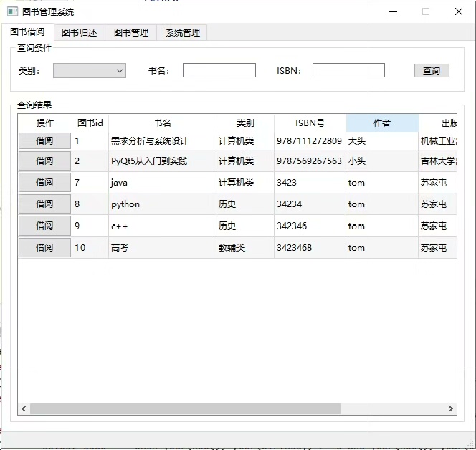The image size is (476, 450).
Task: Switch to the 图书归还 tab
Action: (79, 32)
